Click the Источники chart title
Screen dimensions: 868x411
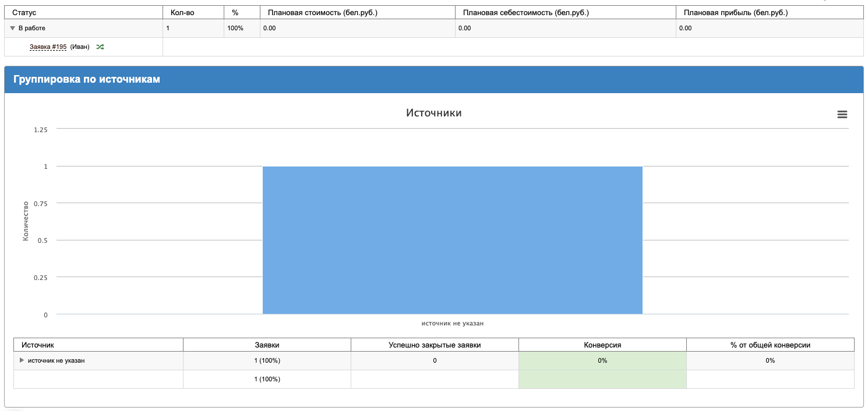(x=433, y=113)
